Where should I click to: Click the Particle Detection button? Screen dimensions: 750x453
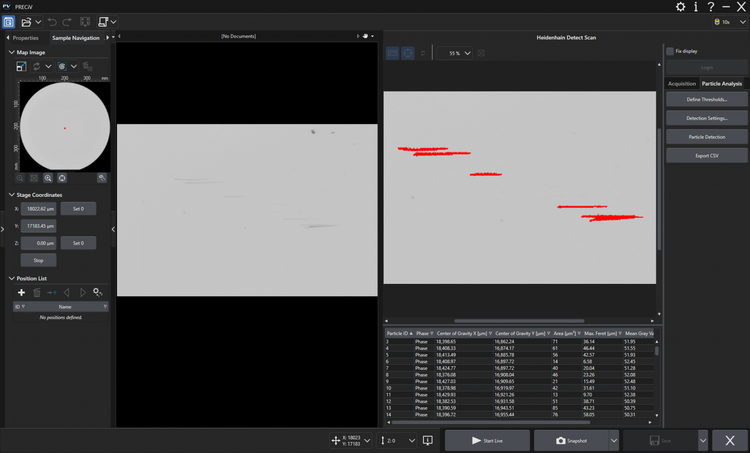[707, 136]
